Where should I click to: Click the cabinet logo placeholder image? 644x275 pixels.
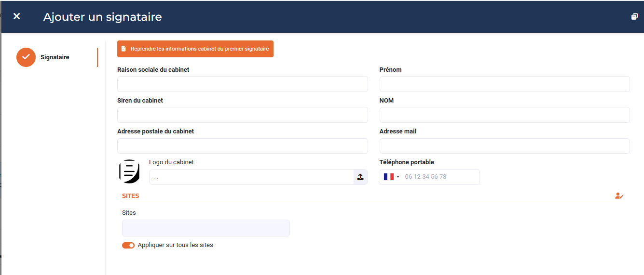(x=129, y=171)
